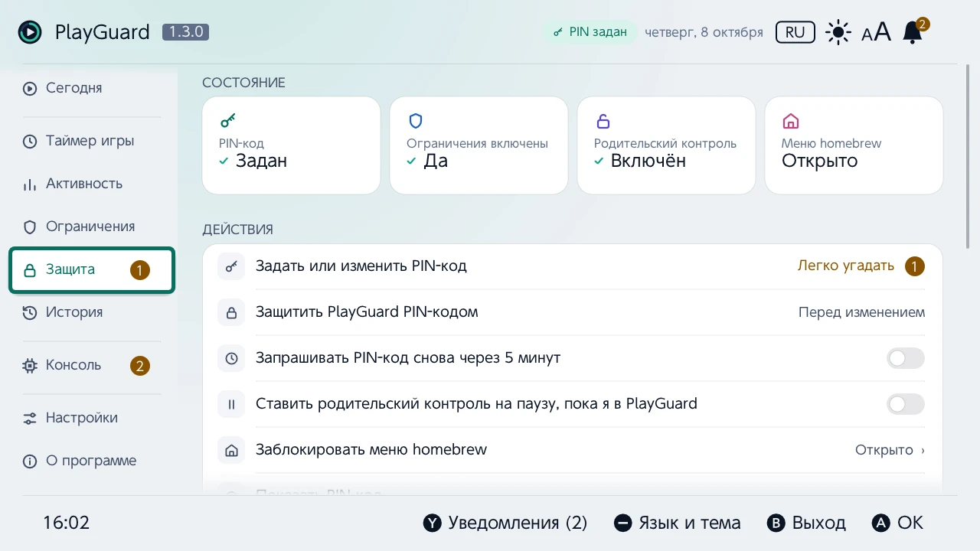The width and height of the screenshot is (980, 551).
Task: Click Язык и тема footer button
Action: (x=678, y=523)
